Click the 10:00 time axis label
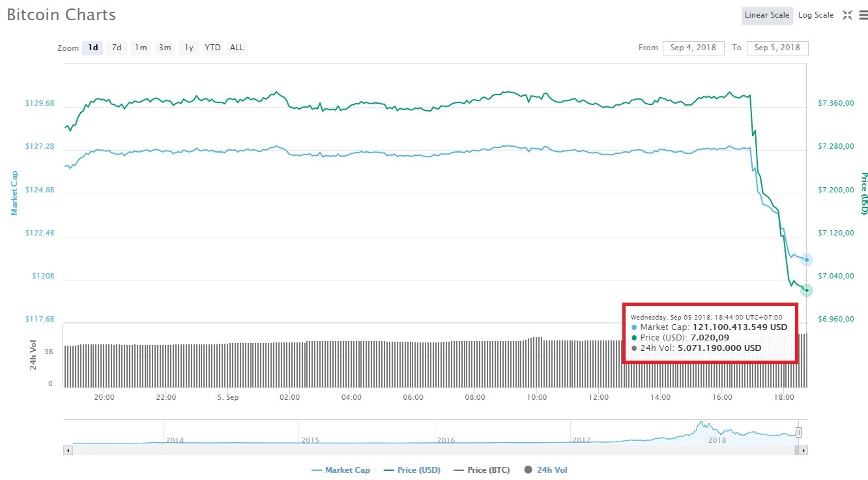Image resolution: width=868 pixels, height=480 pixels. point(537,397)
